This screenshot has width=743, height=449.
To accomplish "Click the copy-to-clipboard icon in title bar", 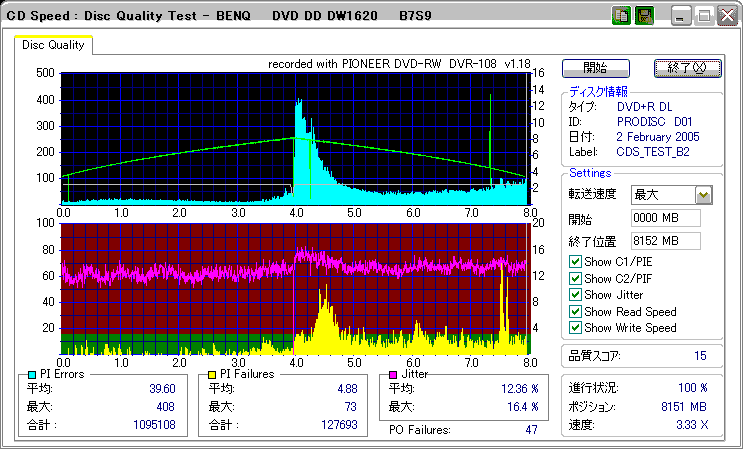I will (621, 16).
